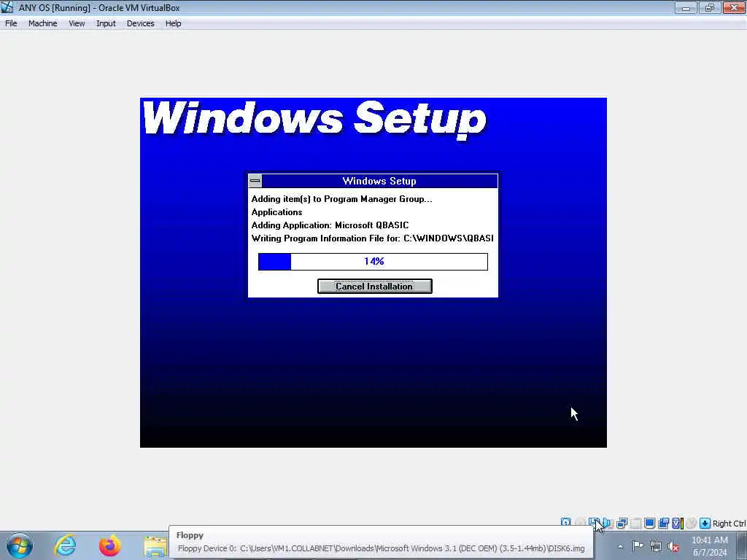Image resolution: width=747 pixels, height=560 pixels.
Task: Click the taskbar clock showing 10:41 AM
Action: (710, 546)
